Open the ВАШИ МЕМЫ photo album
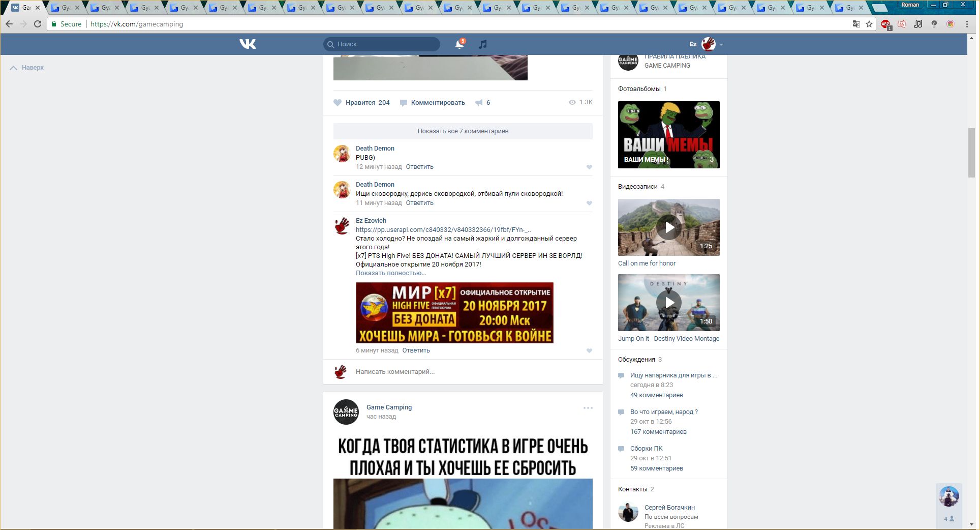Screen dimensions: 980x530 (669, 135)
